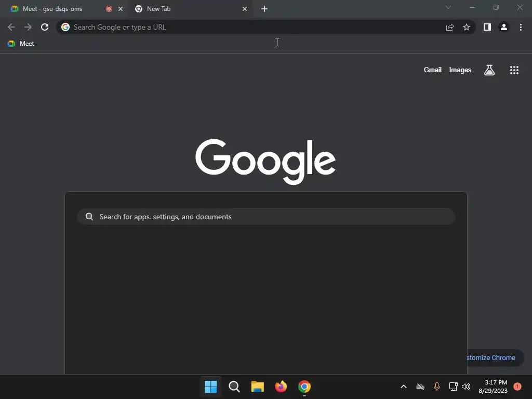Screen dimensions: 532x399
Task: Launch Firefox from taskbar
Action: click(x=281, y=387)
